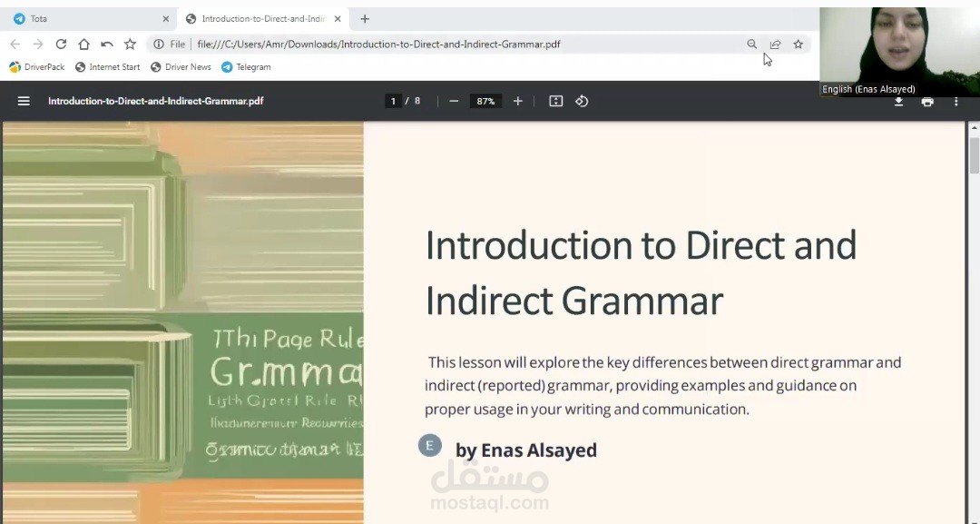The image size is (980, 524).
Task: Zoom out the PDF with minus button
Action: (x=455, y=102)
